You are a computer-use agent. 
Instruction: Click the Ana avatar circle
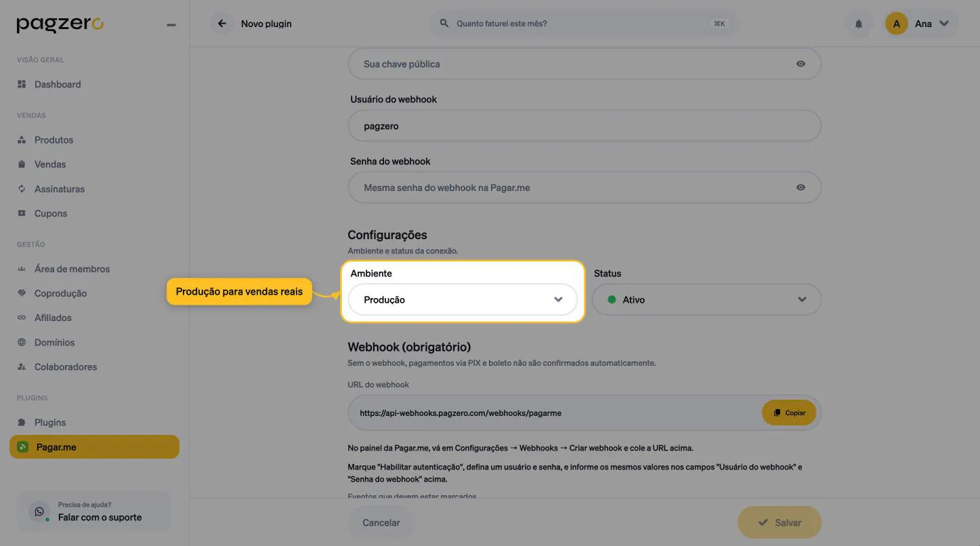[x=897, y=24]
